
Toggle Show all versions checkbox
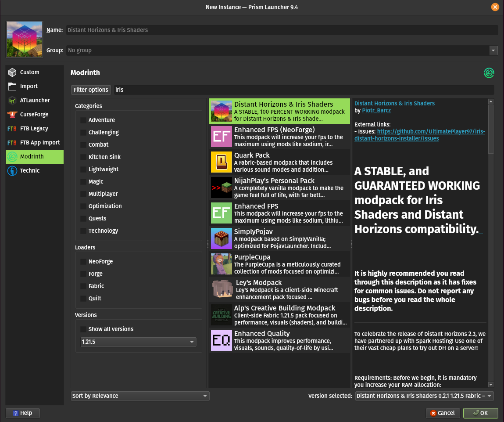click(x=83, y=329)
